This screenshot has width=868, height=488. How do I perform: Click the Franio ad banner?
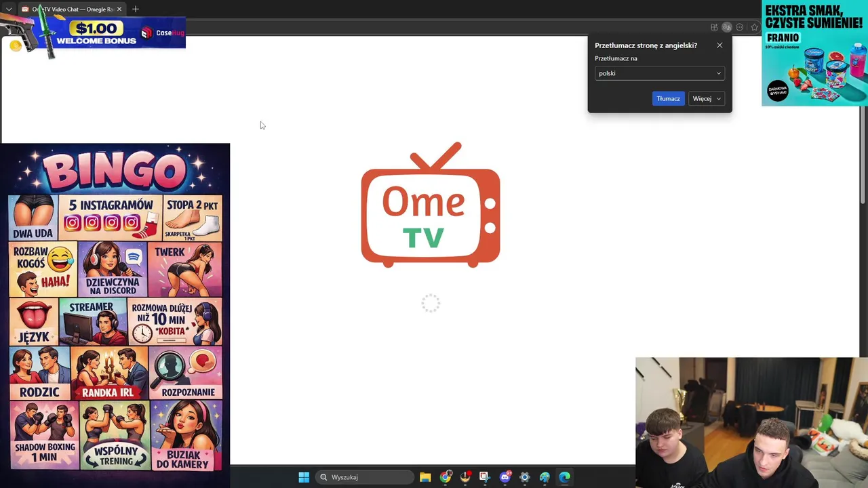(x=814, y=53)
